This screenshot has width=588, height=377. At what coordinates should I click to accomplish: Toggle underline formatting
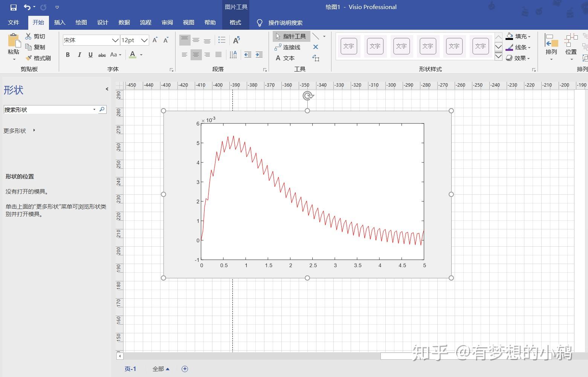tap(90, 55)
